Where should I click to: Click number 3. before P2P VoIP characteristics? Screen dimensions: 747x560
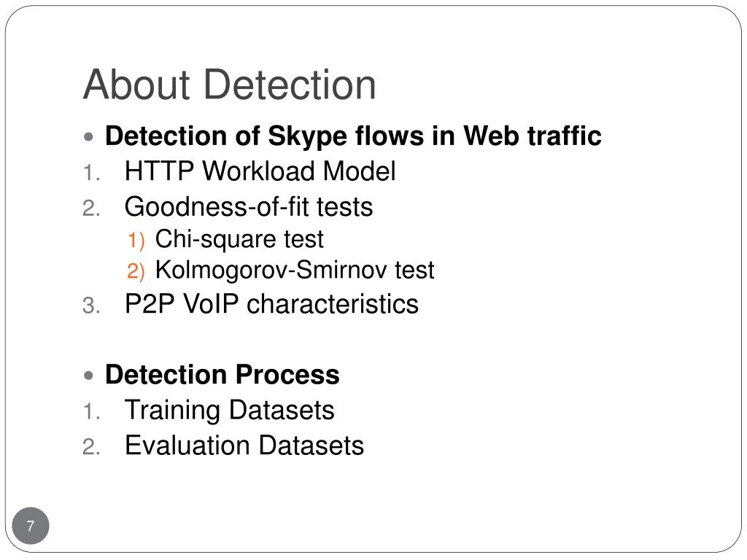coord(91,306)
